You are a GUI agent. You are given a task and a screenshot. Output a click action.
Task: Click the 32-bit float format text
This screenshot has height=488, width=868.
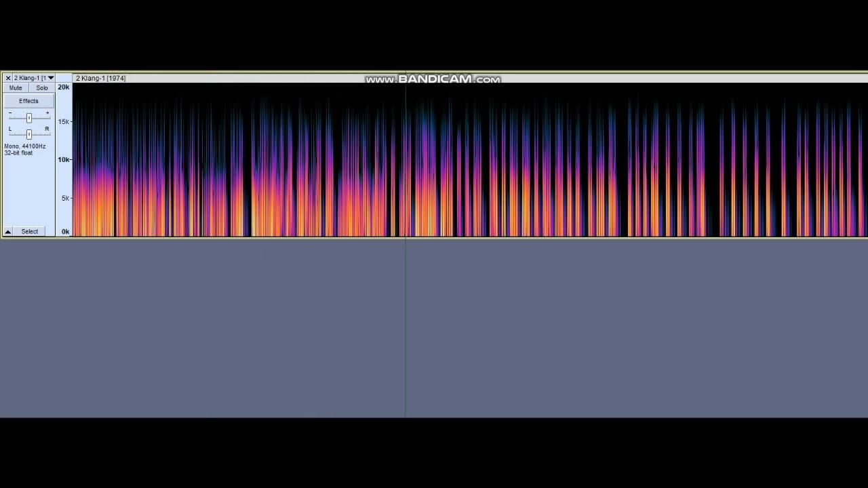pos(18,153)
